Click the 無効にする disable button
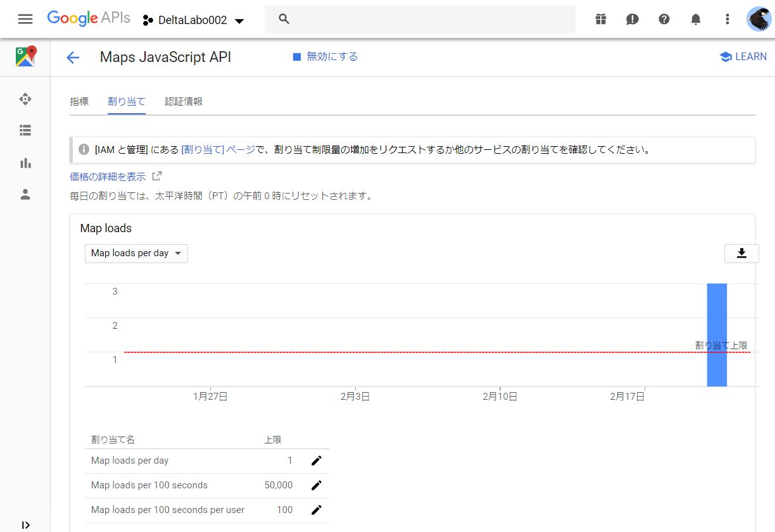This screenshot has height=532, width=775. pos(325,57)
